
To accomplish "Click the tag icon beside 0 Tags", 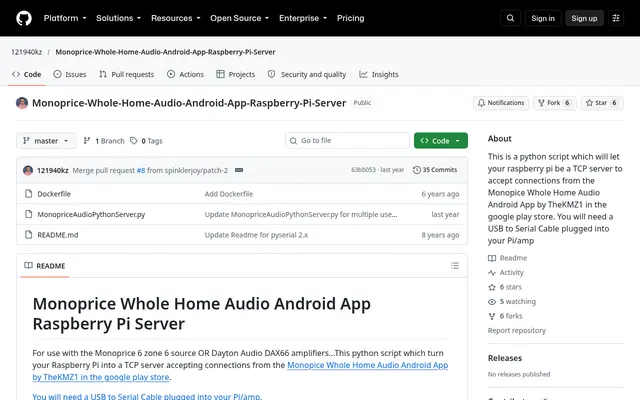I will tap(133, 141).
